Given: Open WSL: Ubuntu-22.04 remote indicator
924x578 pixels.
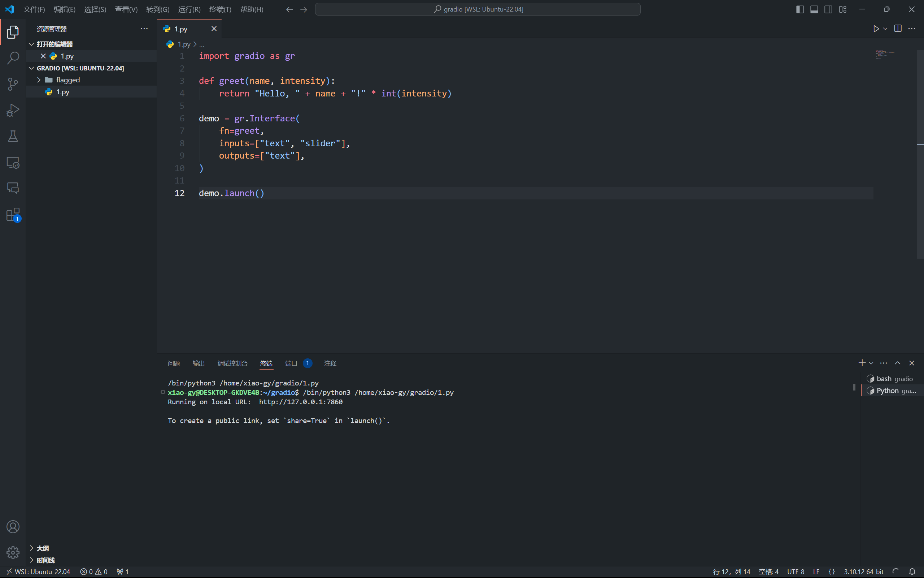Looking at the screenshot, I should point(38,571).
